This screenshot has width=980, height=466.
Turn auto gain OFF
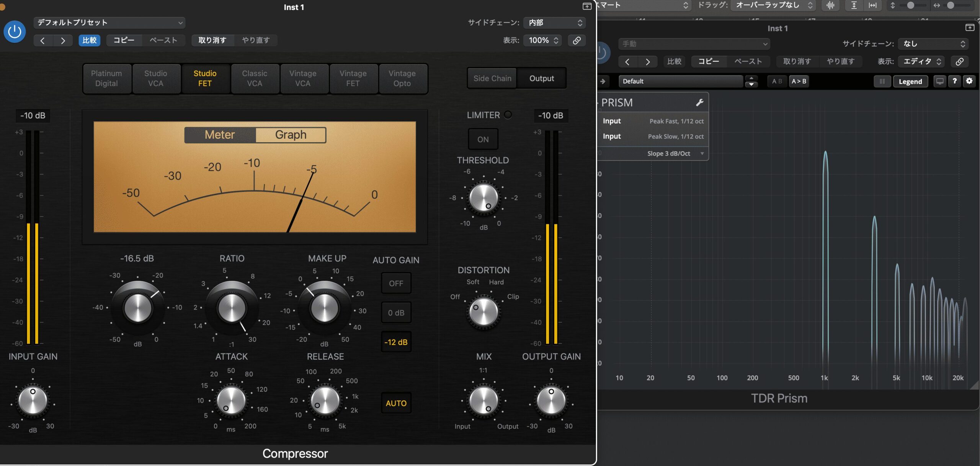396,284
